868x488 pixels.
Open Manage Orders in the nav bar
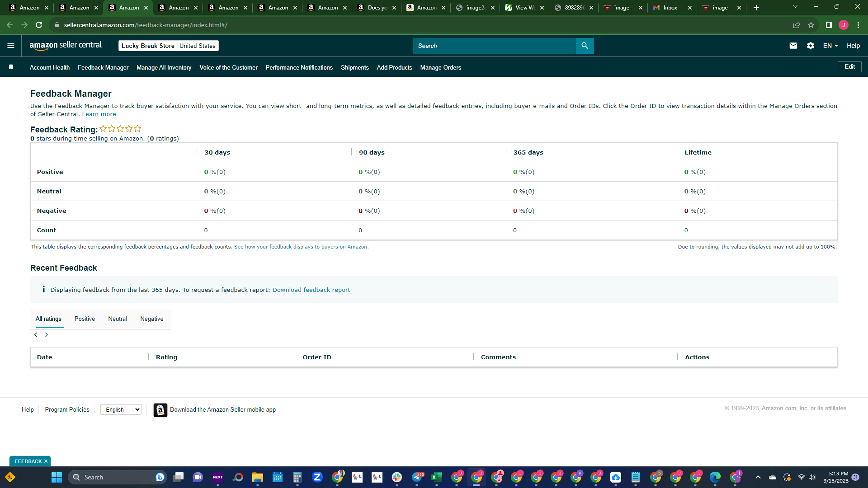[441, 67]
